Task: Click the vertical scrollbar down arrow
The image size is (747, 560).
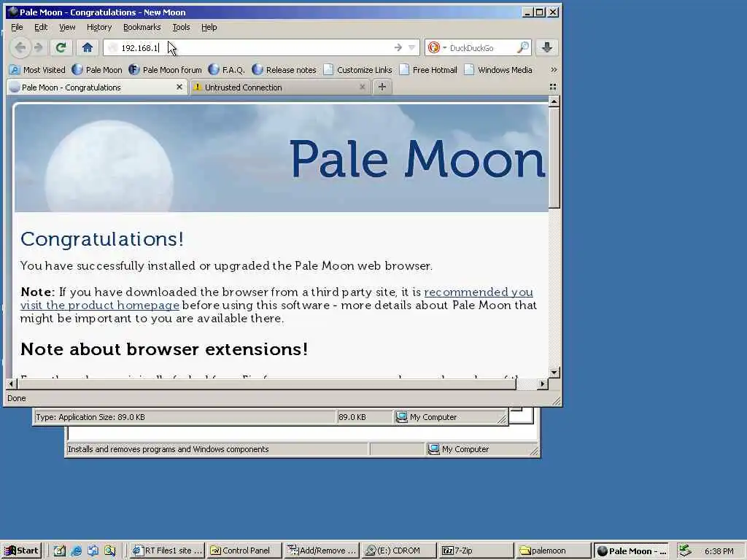Action: (554, 373)
